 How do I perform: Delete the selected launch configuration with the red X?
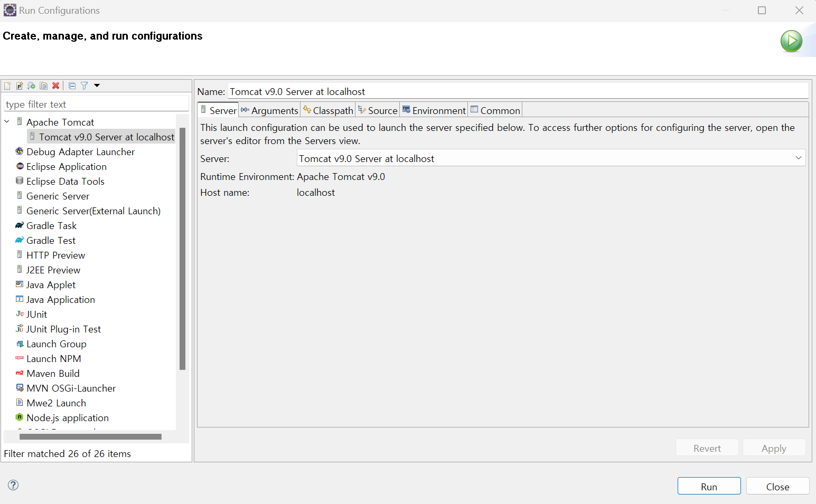56,85
